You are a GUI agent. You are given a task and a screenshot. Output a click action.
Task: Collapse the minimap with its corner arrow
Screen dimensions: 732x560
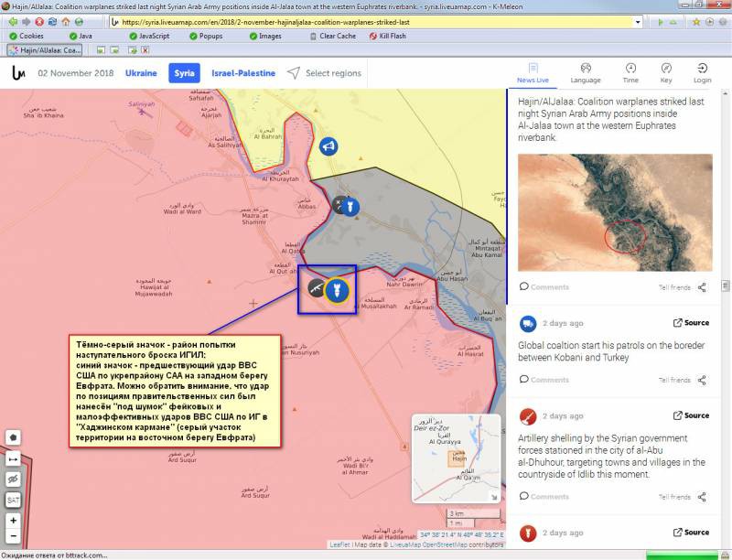(494, 497)
